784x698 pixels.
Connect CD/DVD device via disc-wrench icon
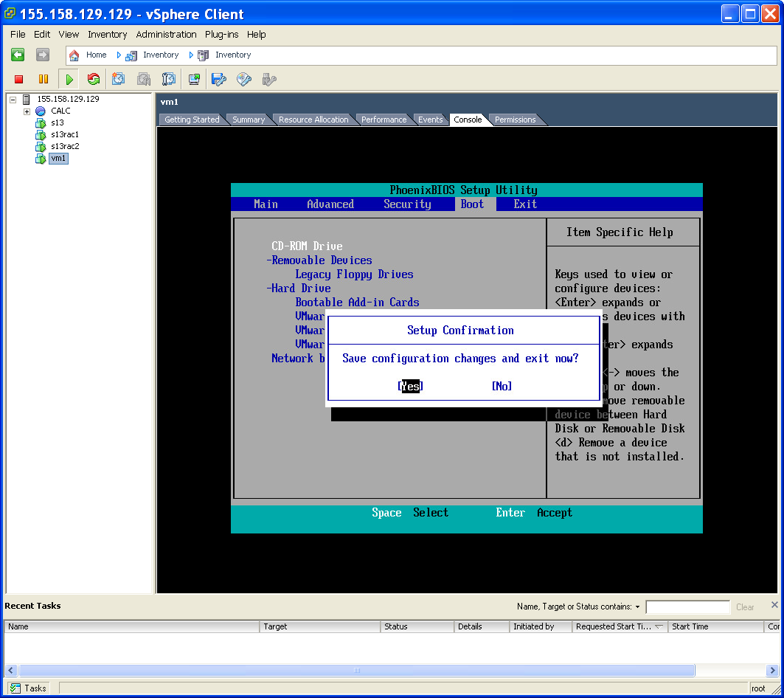244,79
